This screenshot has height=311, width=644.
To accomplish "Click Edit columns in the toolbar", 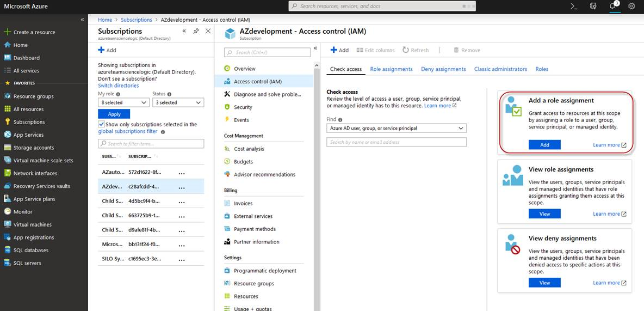I will click(x=375, y=50).
